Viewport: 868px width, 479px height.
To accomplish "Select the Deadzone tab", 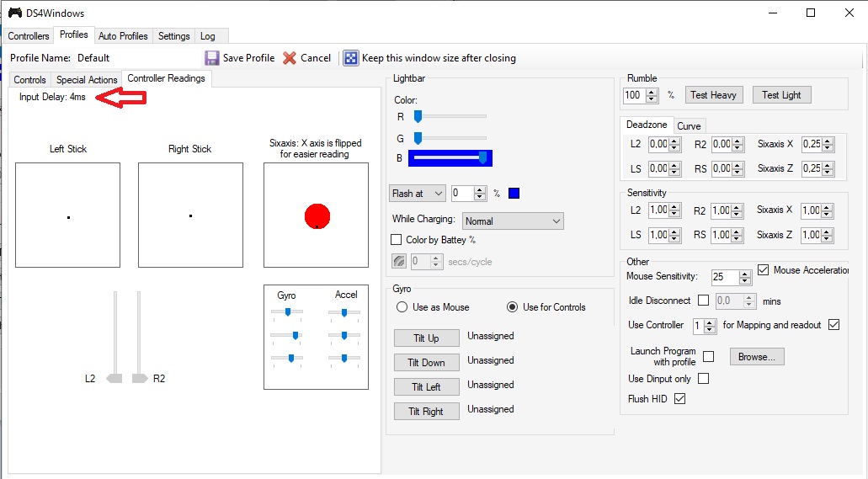I will [x=647, y=125].
